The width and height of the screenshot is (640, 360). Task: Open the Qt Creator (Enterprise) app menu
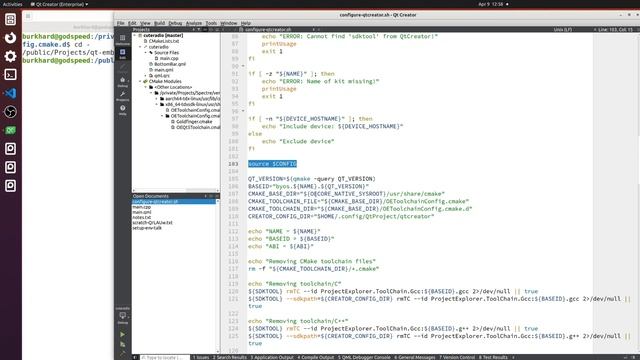click(x=59, y=4)
